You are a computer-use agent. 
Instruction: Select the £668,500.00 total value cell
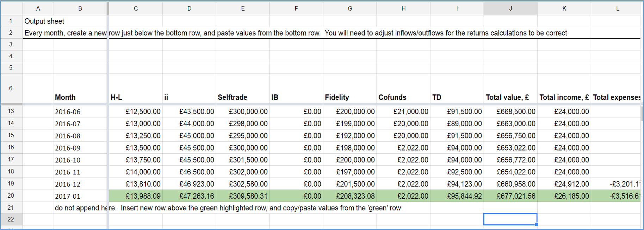coord(516,112)
